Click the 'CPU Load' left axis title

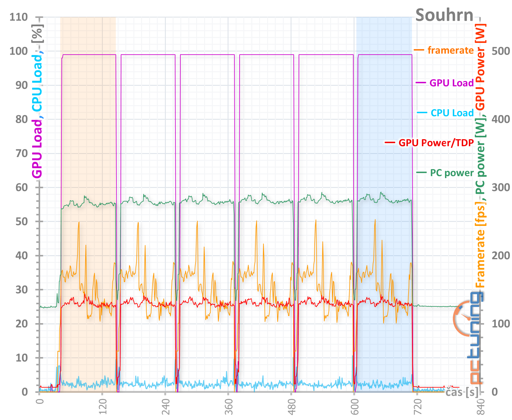point(37,83)
